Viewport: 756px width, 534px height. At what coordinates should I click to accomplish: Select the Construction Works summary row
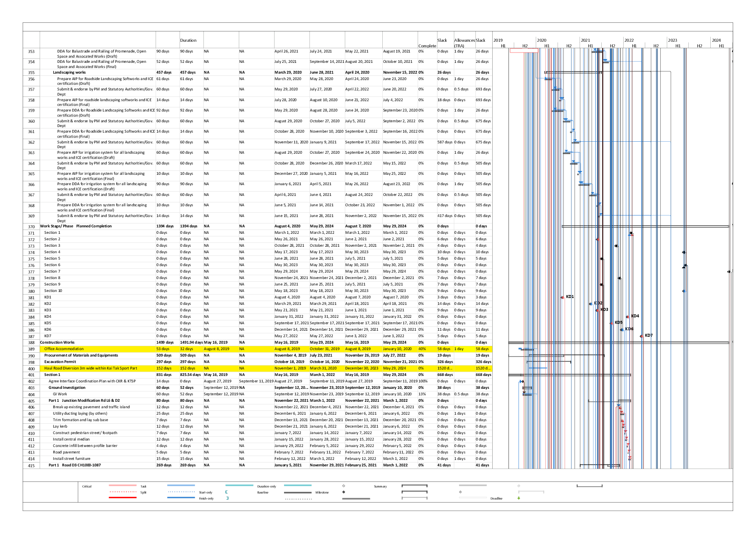[x=57, y=342]
